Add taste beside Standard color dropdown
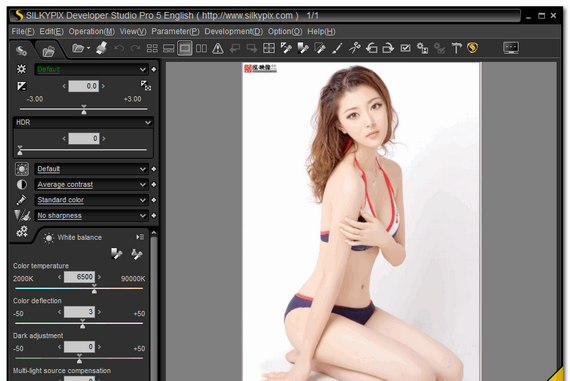 154,200
